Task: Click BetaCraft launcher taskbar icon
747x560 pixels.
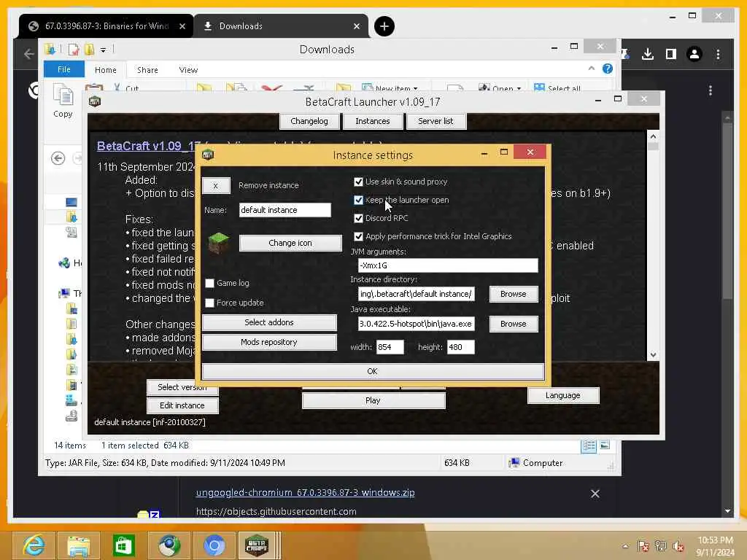Action: (258, 545)
